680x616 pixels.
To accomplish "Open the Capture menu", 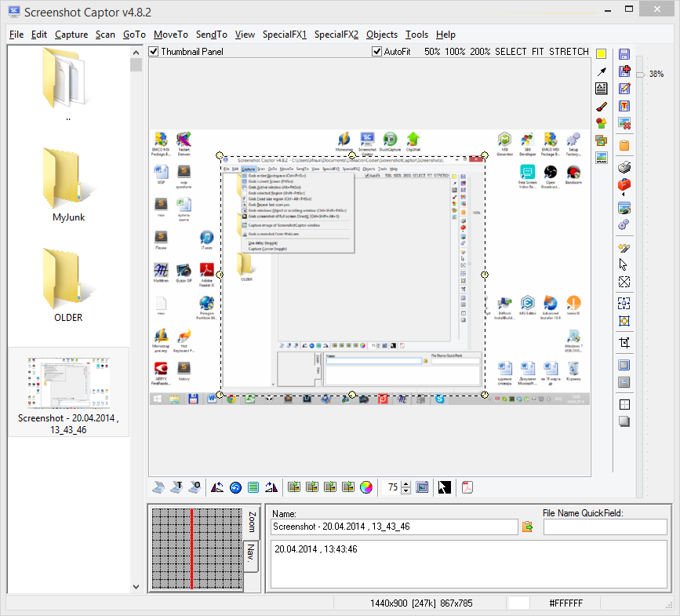I will tap(71, 35).
